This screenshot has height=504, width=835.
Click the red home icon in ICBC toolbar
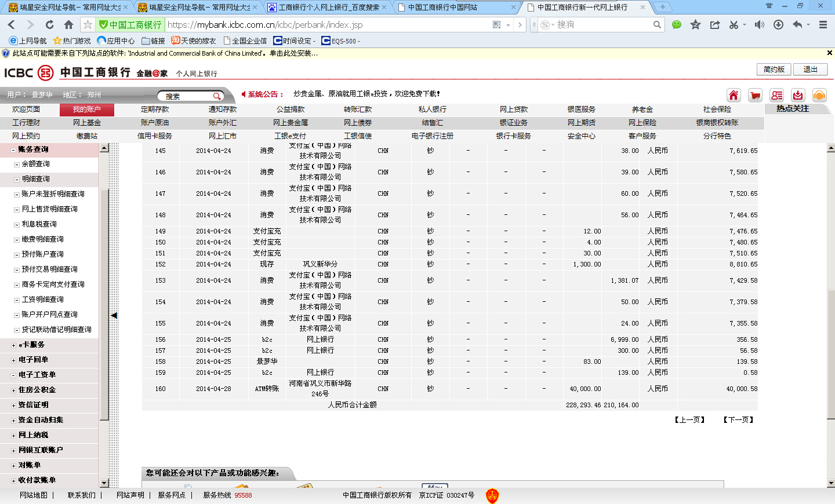pos(734,95)
